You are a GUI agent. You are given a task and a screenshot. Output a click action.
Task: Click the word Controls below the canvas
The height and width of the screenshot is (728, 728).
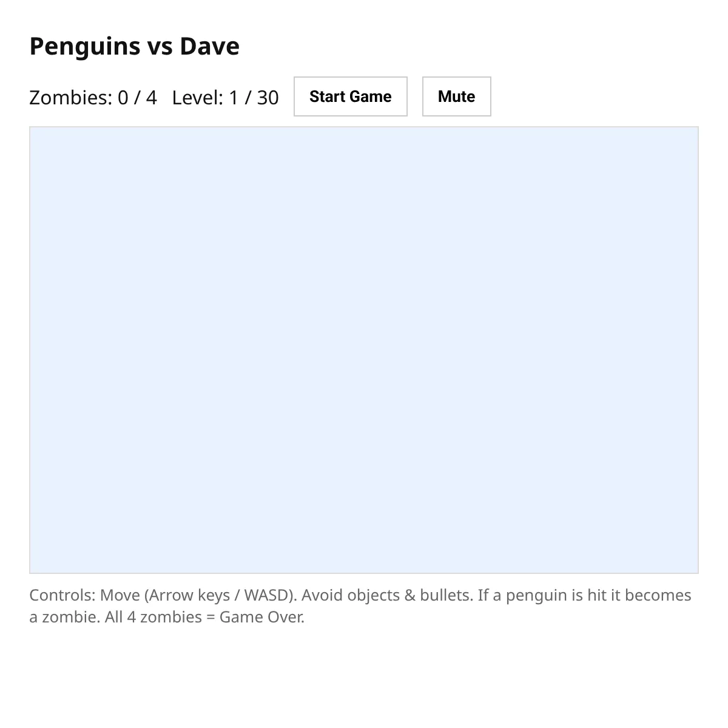tap(62, 595)
